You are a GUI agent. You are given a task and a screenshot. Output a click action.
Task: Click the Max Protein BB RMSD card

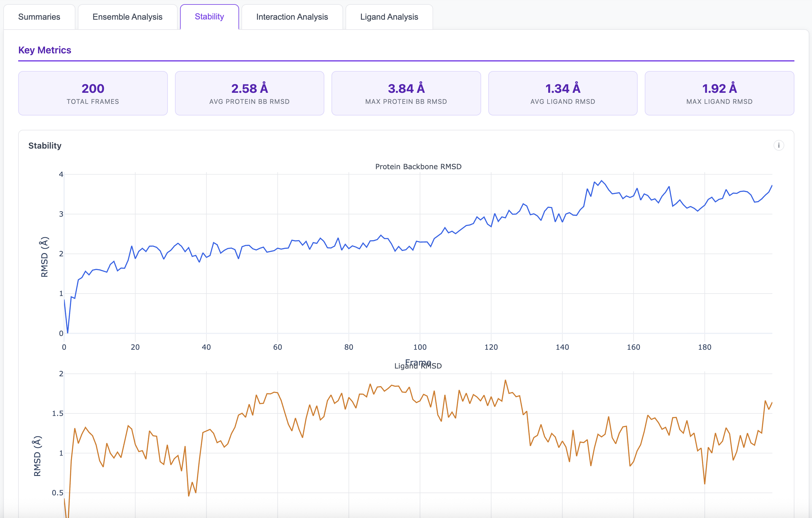coord(406,93)
